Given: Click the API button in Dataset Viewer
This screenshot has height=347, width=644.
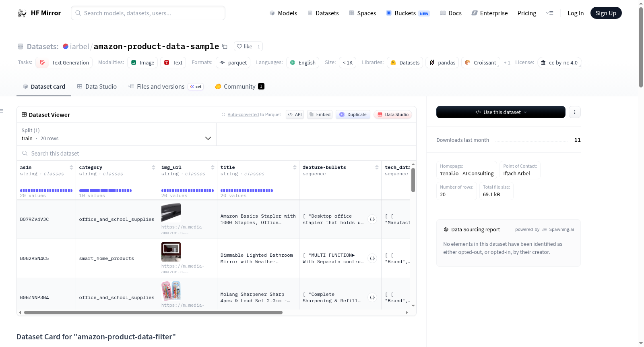Looking at the screenshot, I should coord(295,114).
